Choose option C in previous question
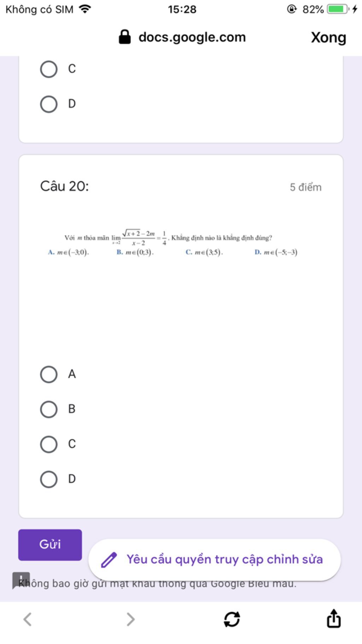Screen dimensions: 362x644 [49, 69]
